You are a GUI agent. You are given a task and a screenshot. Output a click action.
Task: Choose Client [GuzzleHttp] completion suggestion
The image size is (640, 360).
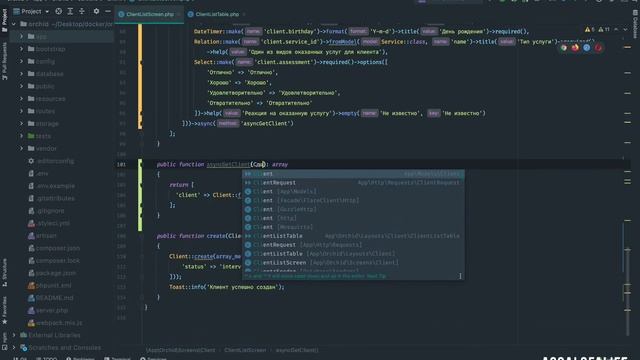tap(353, 209)
